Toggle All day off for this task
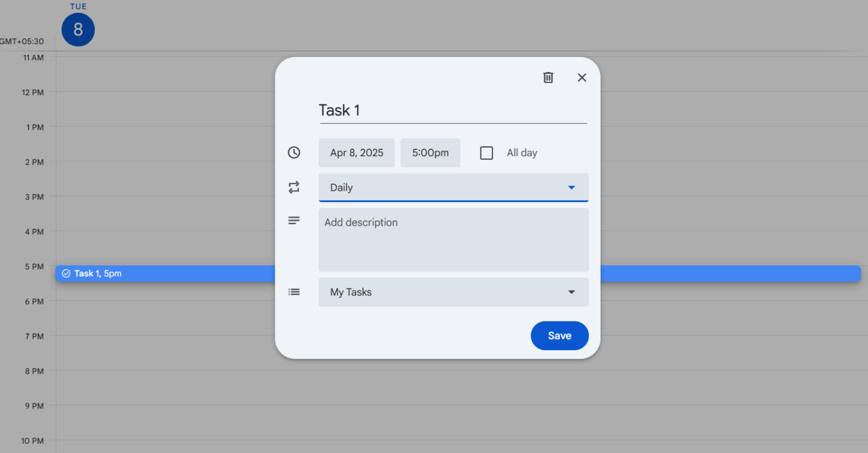The image size is (868, 453). [486, 152]
